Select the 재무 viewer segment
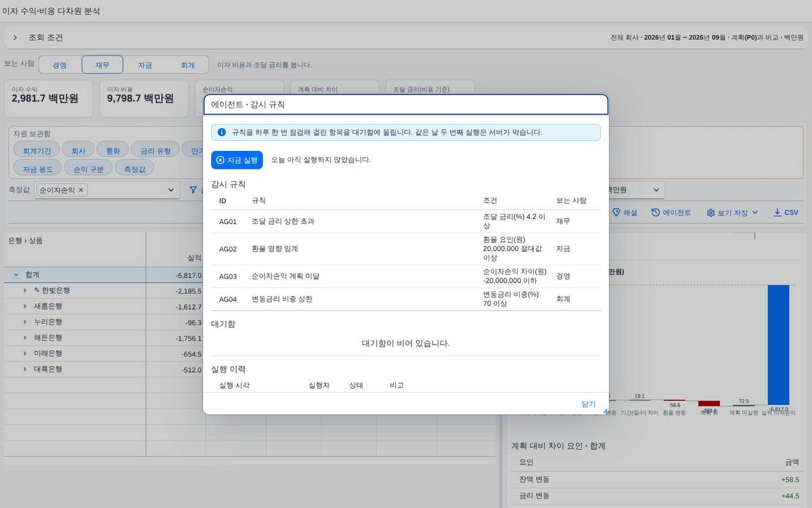Screen dimensions: 812x508 click(102, 65)
